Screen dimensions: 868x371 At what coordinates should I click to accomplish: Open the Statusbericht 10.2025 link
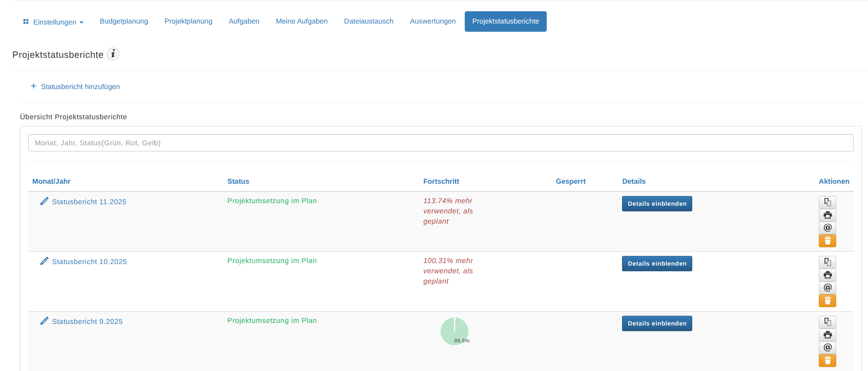[x=89, y=261]
